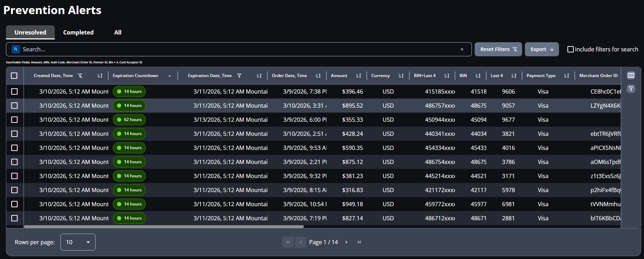This screenshot has width=644, height=259.
Task: Check Include filters for search
Action: tap(571, 49)
